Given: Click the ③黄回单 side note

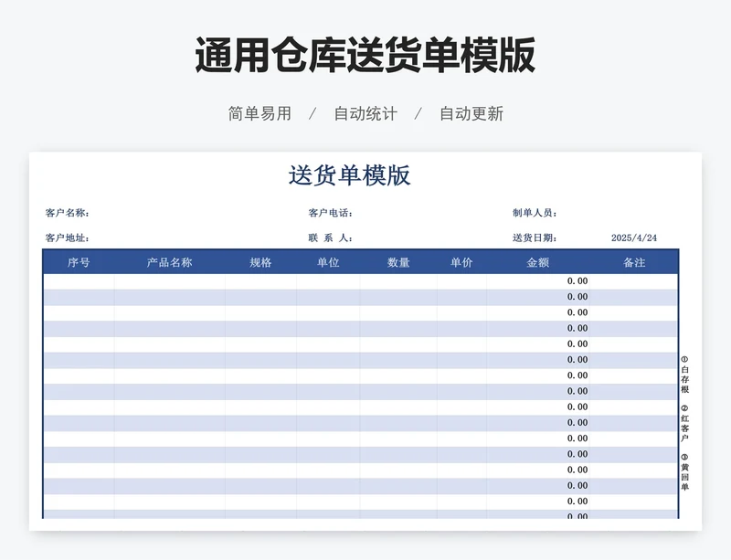Looking at the screenshot, I should [x=684, y=472].
